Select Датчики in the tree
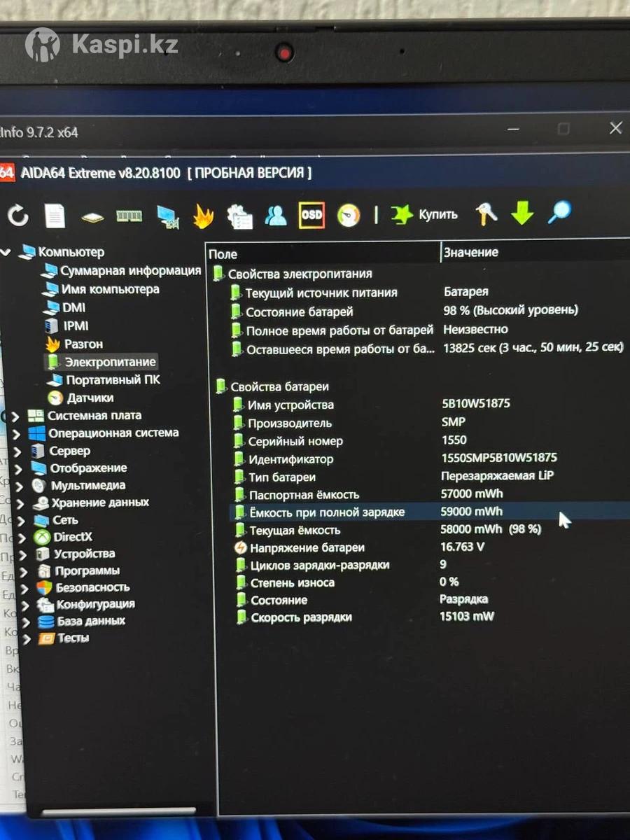 (x=90, y=398)
